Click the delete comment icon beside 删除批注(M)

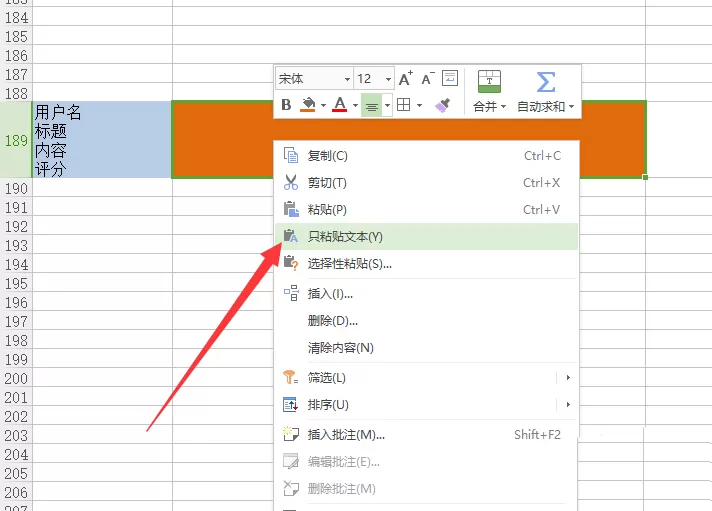pos(291,488)
